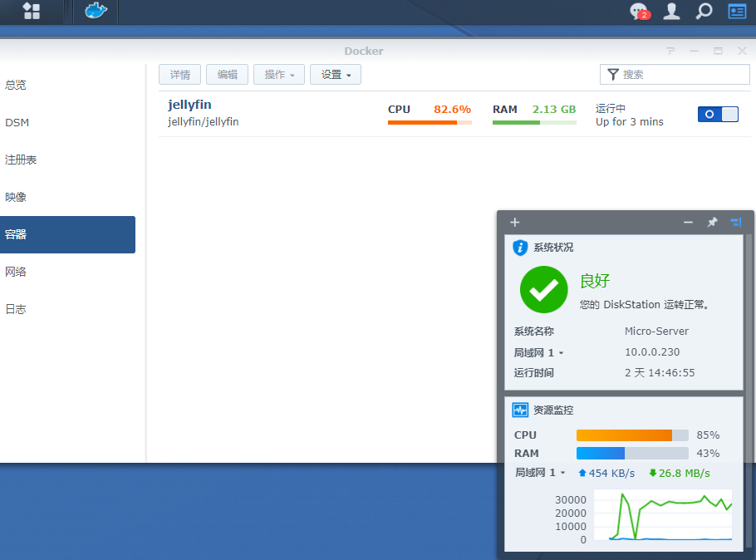
Task: Pin the widget panel with pushpin icon
Action: click(712, 222)
